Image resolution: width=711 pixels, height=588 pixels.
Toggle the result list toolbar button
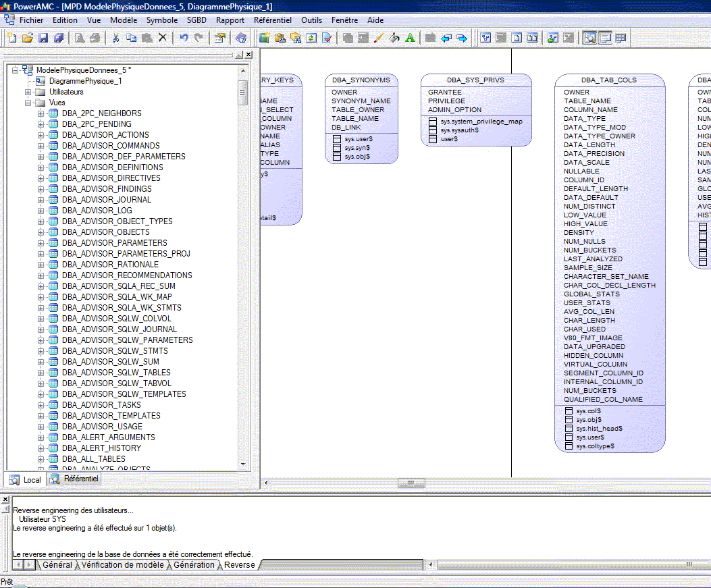621,38
